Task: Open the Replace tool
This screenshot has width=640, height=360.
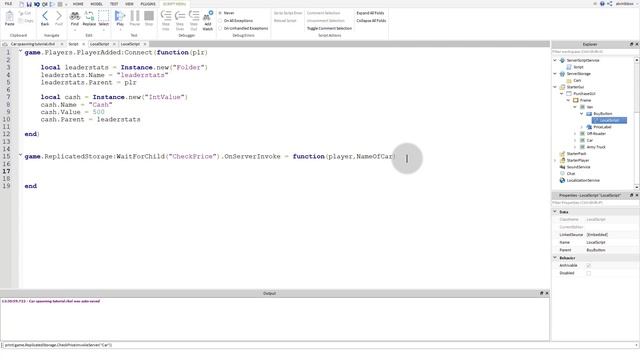Action: pos(89,18)
